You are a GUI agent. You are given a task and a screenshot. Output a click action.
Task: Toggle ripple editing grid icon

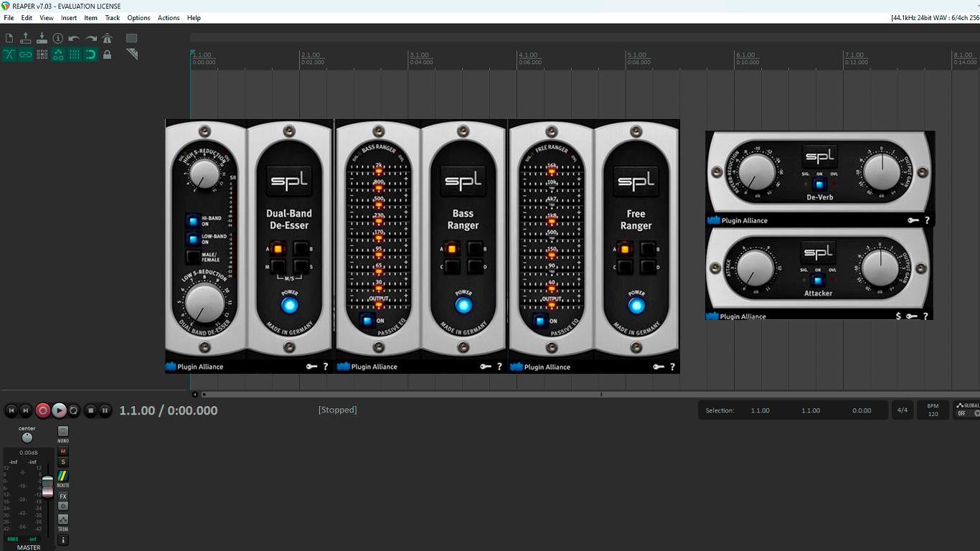42,55
